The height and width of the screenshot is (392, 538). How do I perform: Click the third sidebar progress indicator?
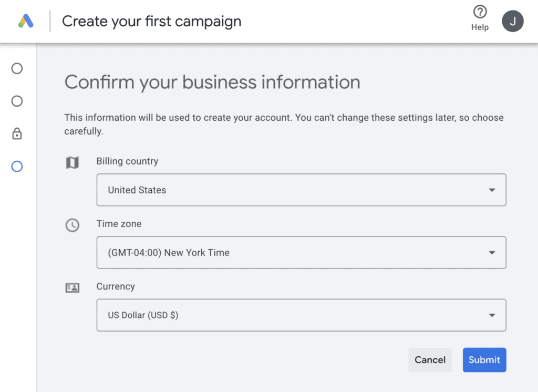coord(16,133)
